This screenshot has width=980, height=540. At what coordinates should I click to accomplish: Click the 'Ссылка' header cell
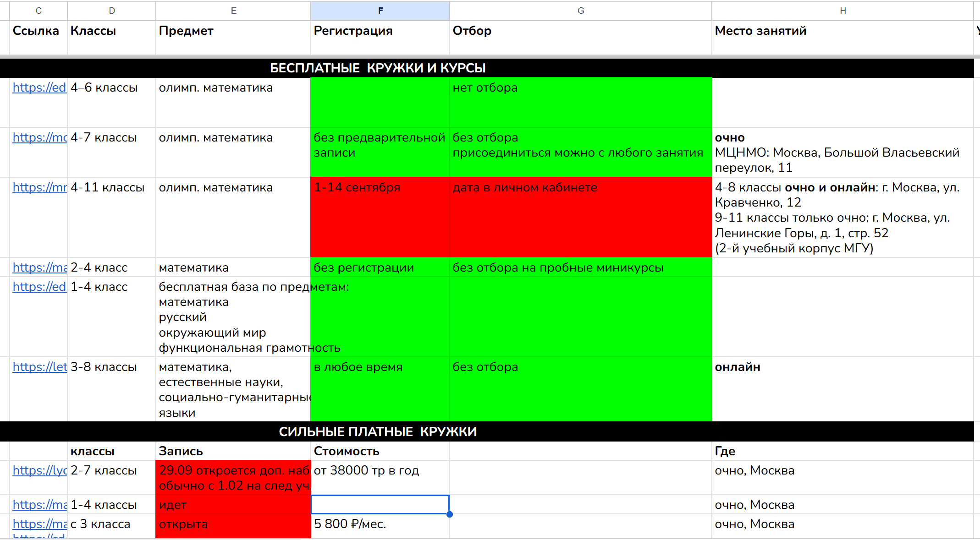[x=39, y=38]
